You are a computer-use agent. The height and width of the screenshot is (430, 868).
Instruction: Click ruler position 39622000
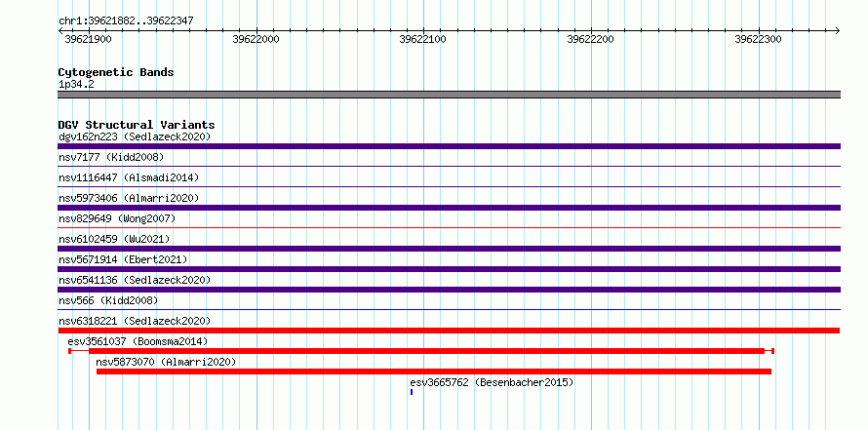[256, 39]
